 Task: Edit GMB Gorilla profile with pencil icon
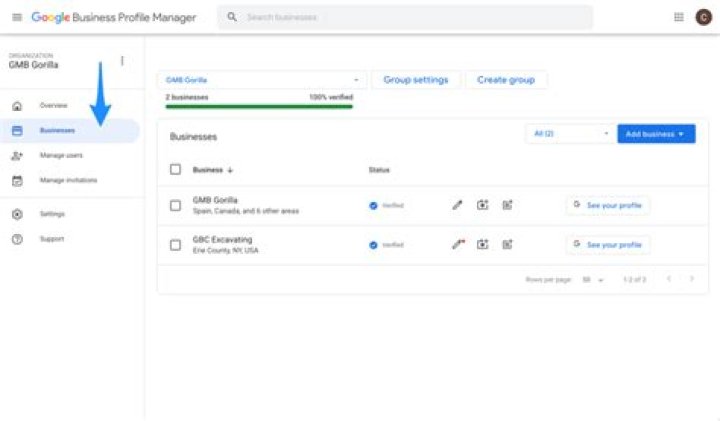click(457, 205)
